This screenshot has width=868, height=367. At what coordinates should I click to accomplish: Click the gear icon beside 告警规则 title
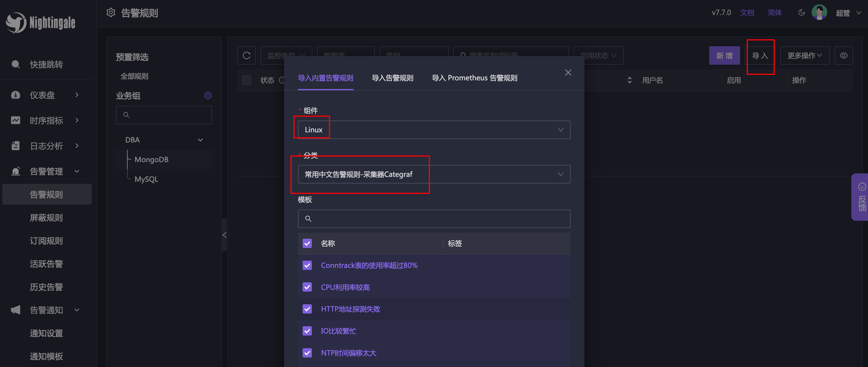111,13
